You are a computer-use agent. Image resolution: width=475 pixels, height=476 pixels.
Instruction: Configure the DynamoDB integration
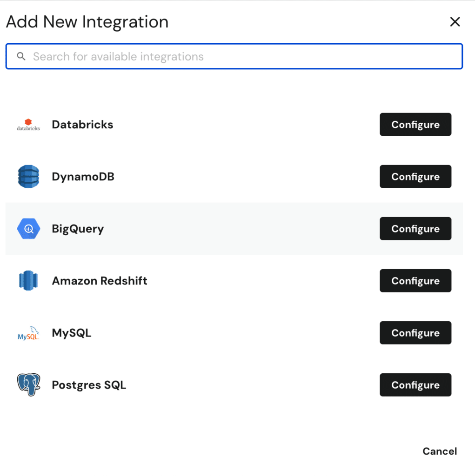415,176
